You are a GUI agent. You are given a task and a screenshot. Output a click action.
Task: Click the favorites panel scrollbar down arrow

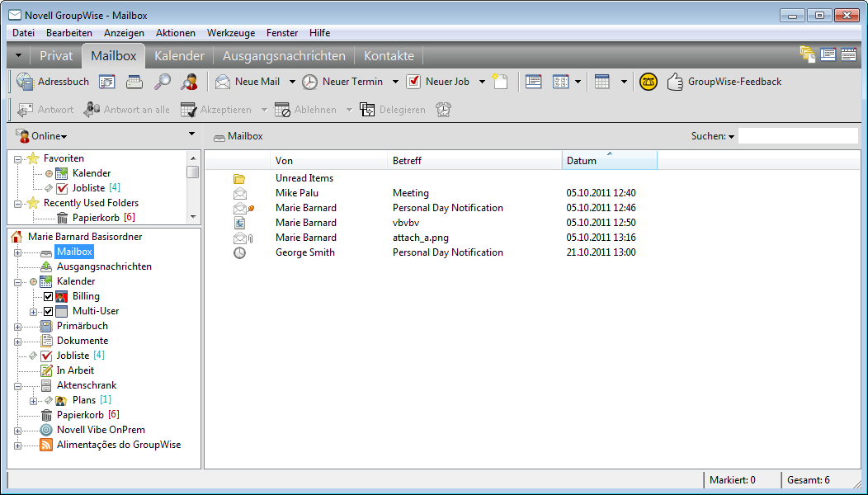(x=193, y=217)
